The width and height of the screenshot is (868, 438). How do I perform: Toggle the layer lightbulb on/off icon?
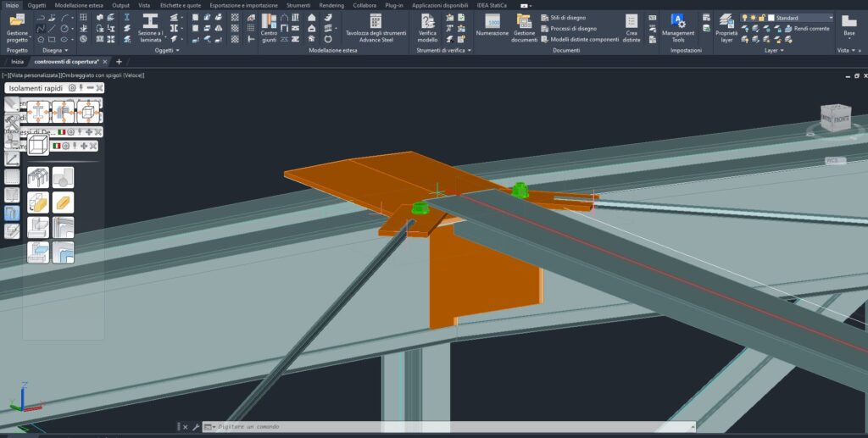point(744,17)
